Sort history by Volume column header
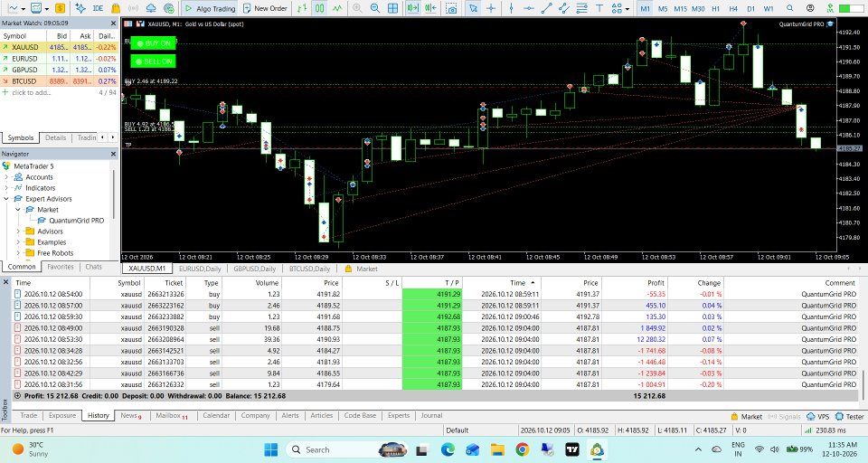Screen dimensions: 868x463 coord(252,282)
